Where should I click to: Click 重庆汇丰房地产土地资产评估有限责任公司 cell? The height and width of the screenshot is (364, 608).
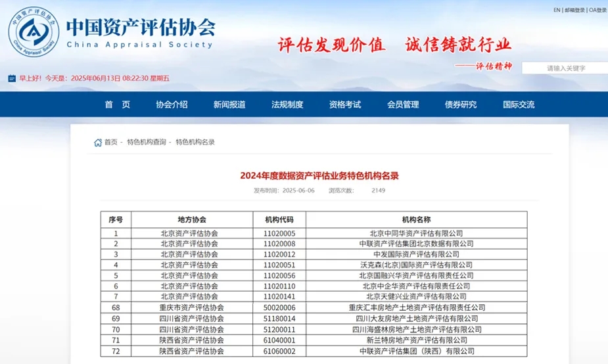click(x=417, y=307)
